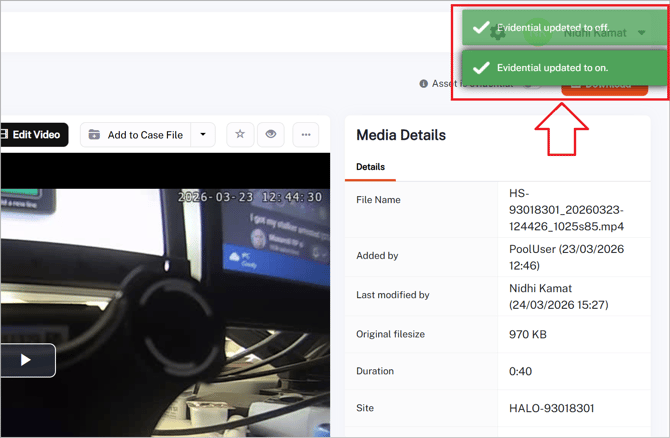
Task: Click the Last modified by label
Action: pos(393,295)
